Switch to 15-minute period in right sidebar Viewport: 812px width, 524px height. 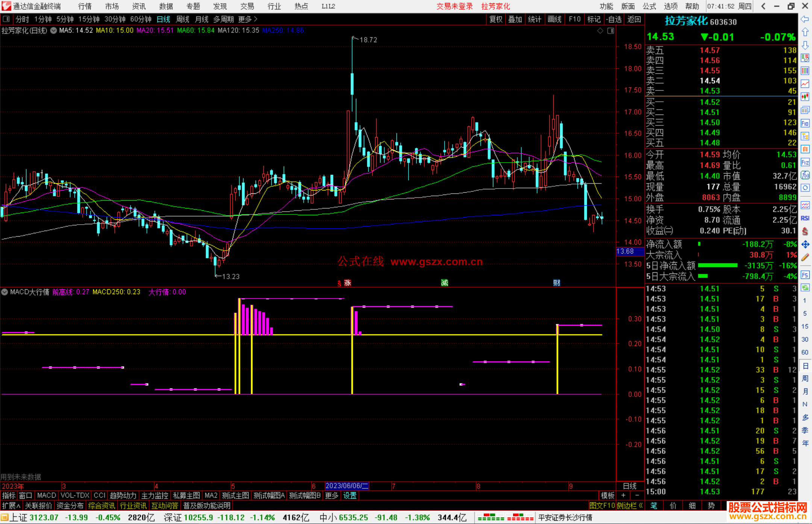point(805,326)
